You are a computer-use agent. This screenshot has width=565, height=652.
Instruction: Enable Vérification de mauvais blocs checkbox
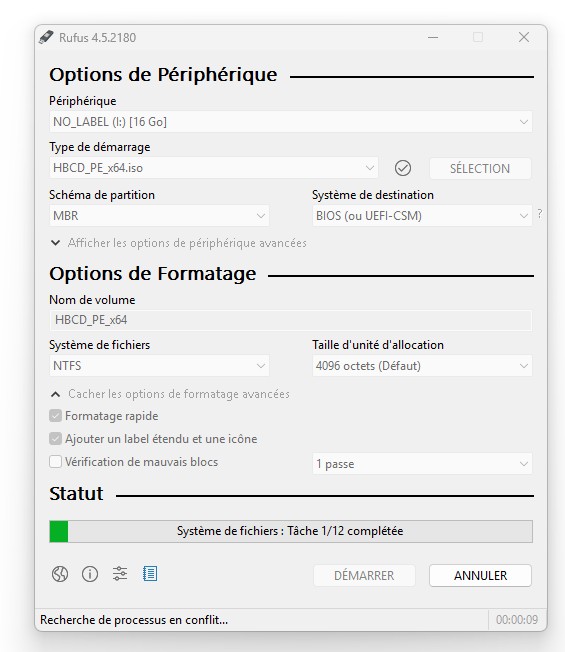(x=55, y=462)
